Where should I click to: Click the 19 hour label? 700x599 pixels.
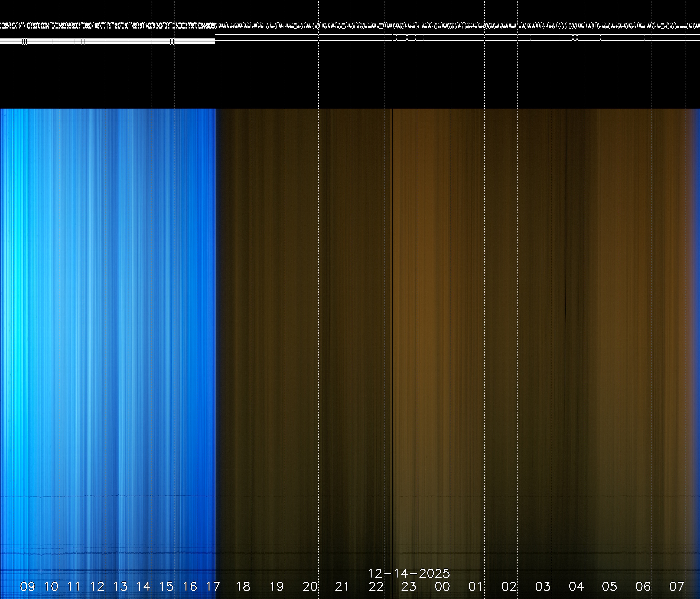click(x=276, y=587)
